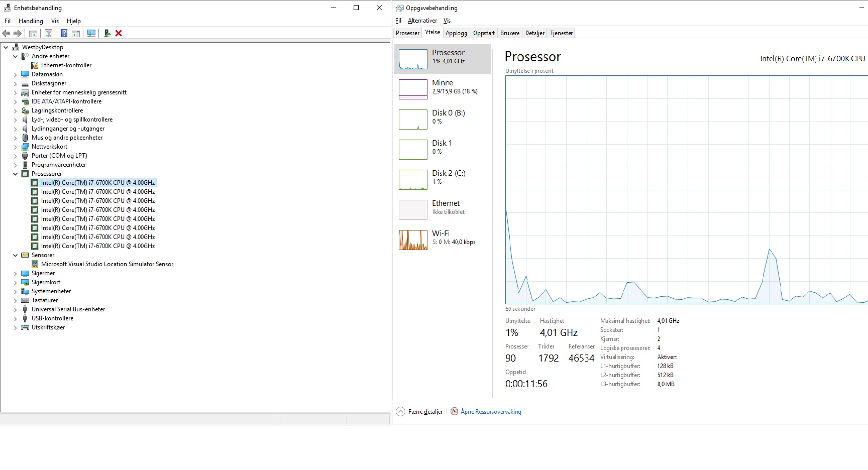The height and width of the screenshot is (470, 868).
Task: Click the show/hide action pane toolbar icon
Action: 76,33
